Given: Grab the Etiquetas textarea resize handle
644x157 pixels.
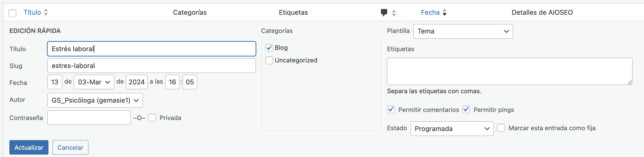Looking at the screenshot, I should [x=630, y=82].
